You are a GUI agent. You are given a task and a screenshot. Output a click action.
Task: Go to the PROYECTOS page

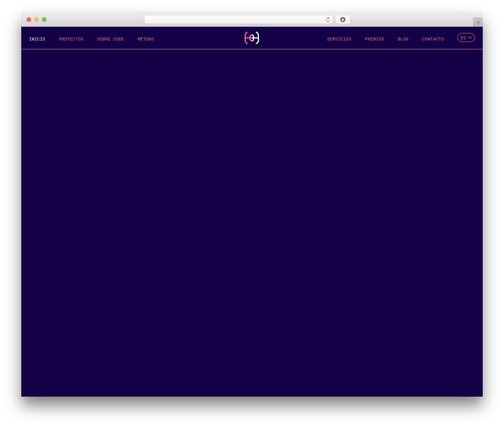[71, 39]
